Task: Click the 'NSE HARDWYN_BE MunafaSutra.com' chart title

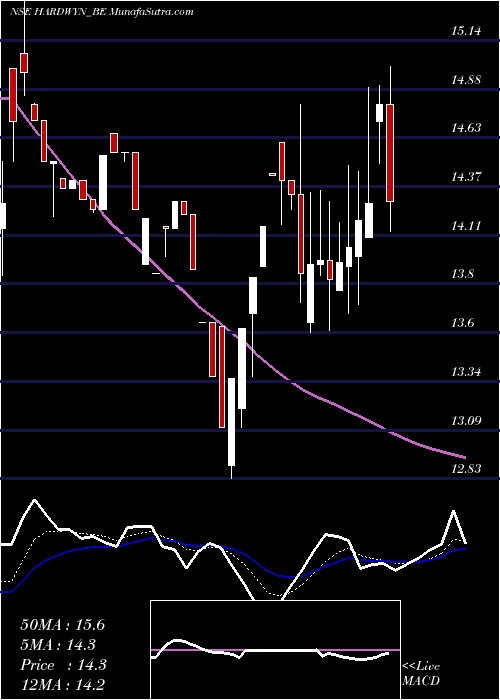Action: [102, 12]
